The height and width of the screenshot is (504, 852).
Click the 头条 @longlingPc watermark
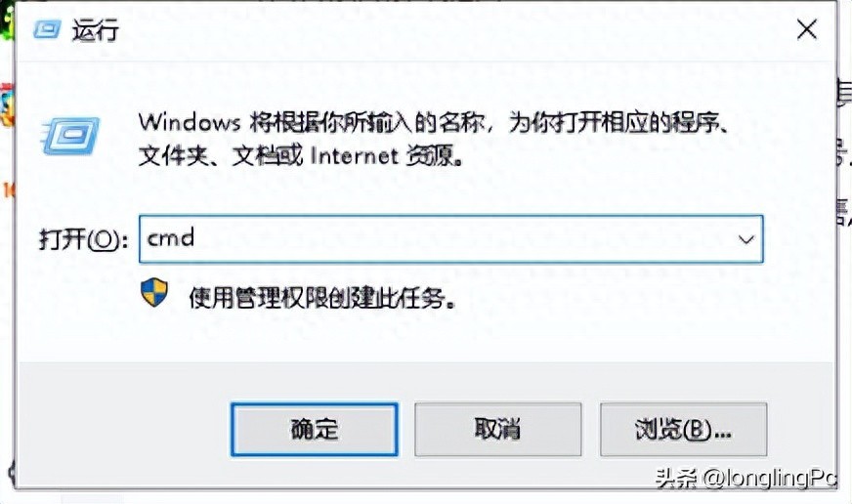click(745, 479)
